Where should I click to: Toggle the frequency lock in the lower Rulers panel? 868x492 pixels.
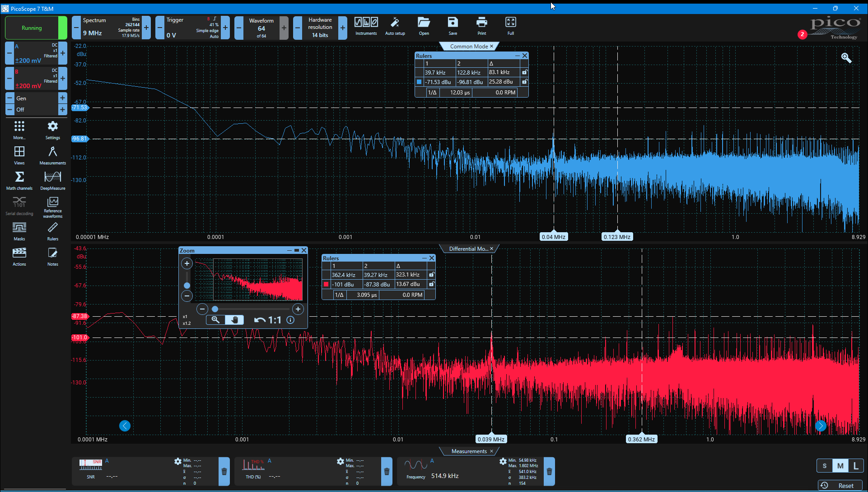431,275
